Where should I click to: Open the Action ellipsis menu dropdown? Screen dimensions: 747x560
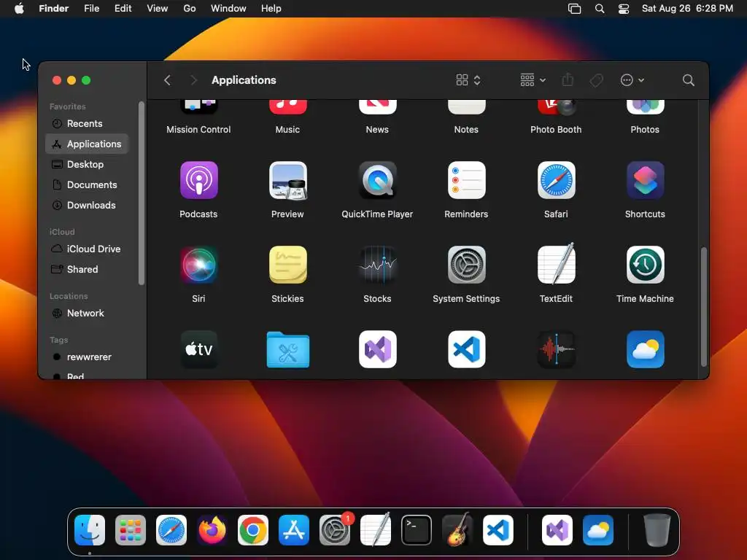[632, 80]
